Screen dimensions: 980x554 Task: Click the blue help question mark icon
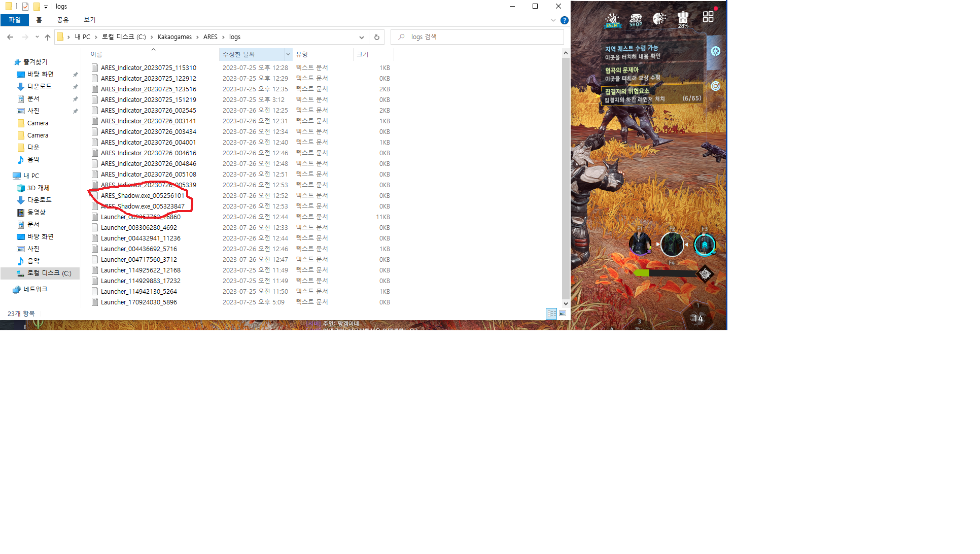(564, 20)
